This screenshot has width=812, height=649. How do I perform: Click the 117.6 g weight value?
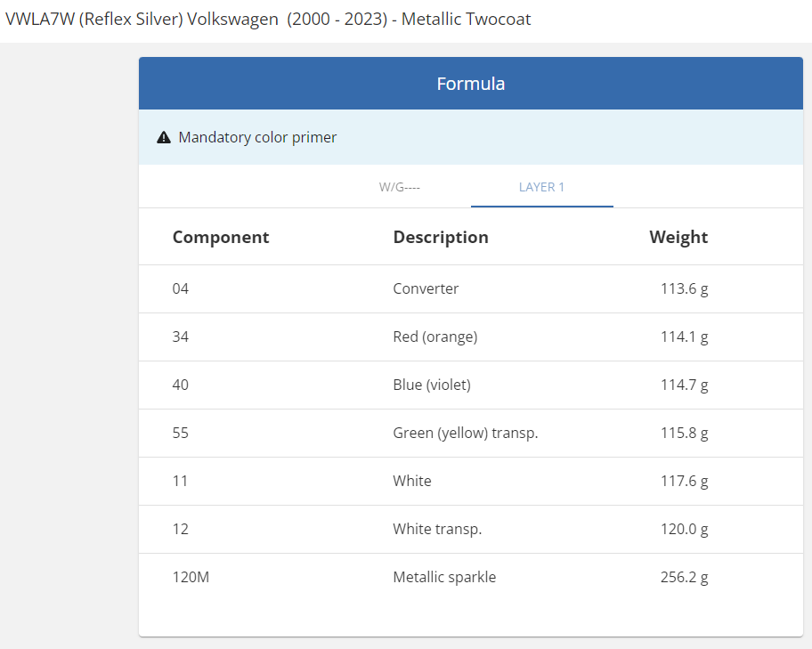pyautogui.click(x=684, y=481)
